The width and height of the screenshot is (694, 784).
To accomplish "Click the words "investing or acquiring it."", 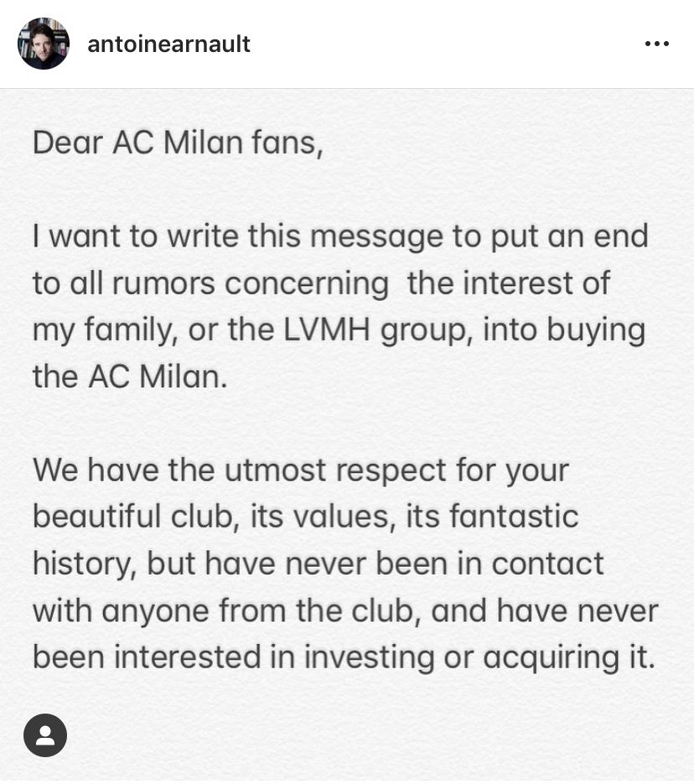I will tap(478, 657).
